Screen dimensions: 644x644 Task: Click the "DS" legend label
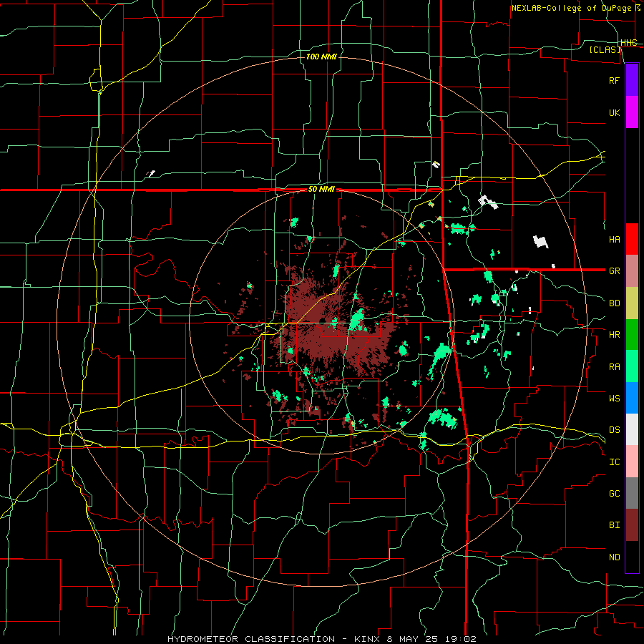click(x=614, y=430)
